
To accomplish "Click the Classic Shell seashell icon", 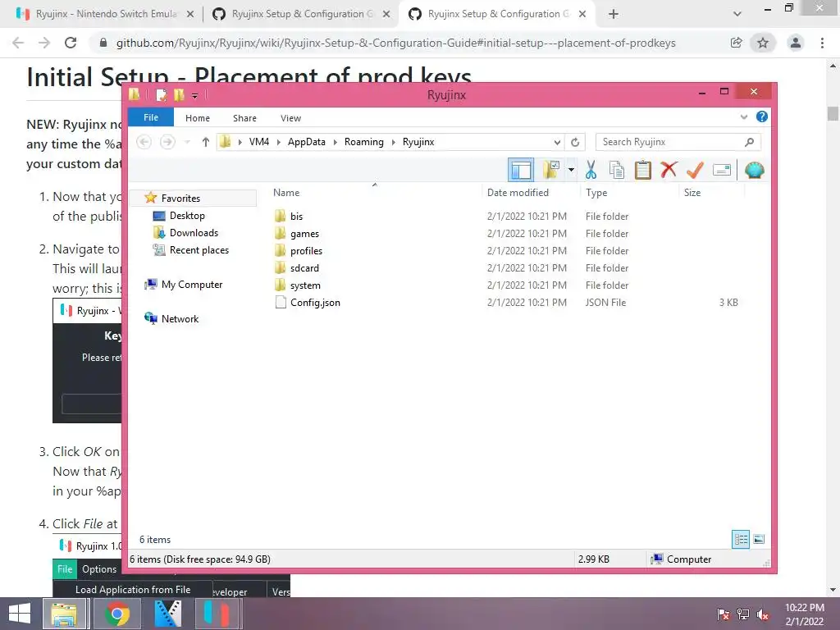I will click(x=755, y=171).
